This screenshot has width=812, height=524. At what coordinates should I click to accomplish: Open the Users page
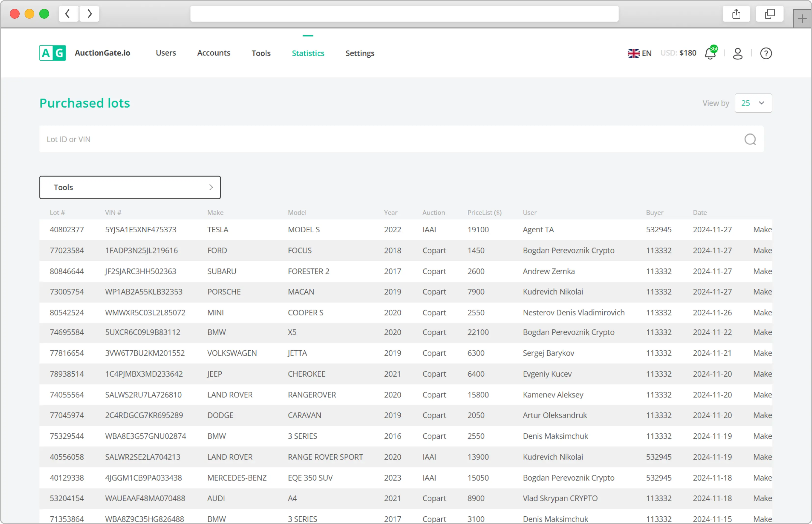(x=166, y=53)
